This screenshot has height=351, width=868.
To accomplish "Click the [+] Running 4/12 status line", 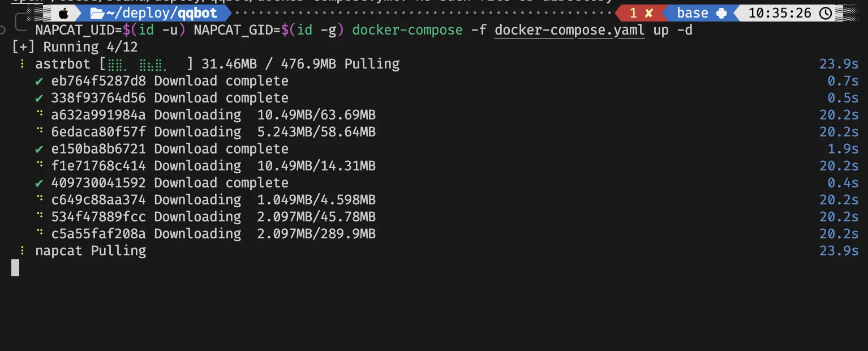I will point(75,47).
